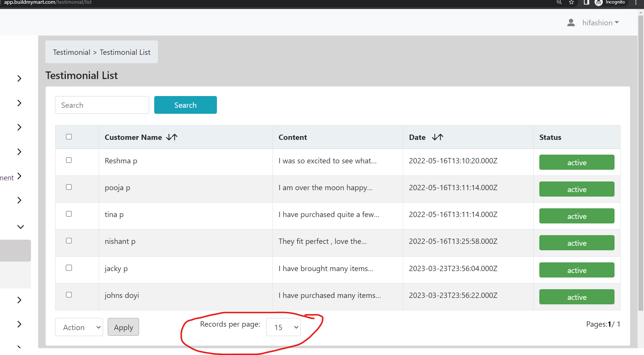Click 'I have purchased many items...' content

click(x=330, y=295)
